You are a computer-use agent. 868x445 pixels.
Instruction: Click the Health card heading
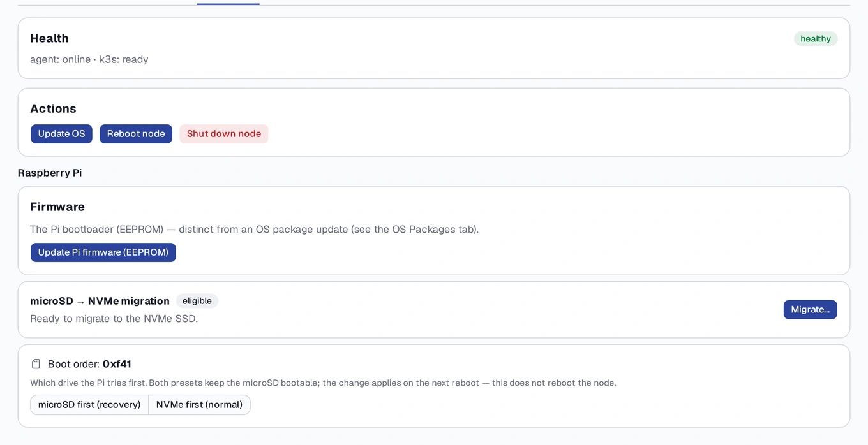tap(49, 38)
